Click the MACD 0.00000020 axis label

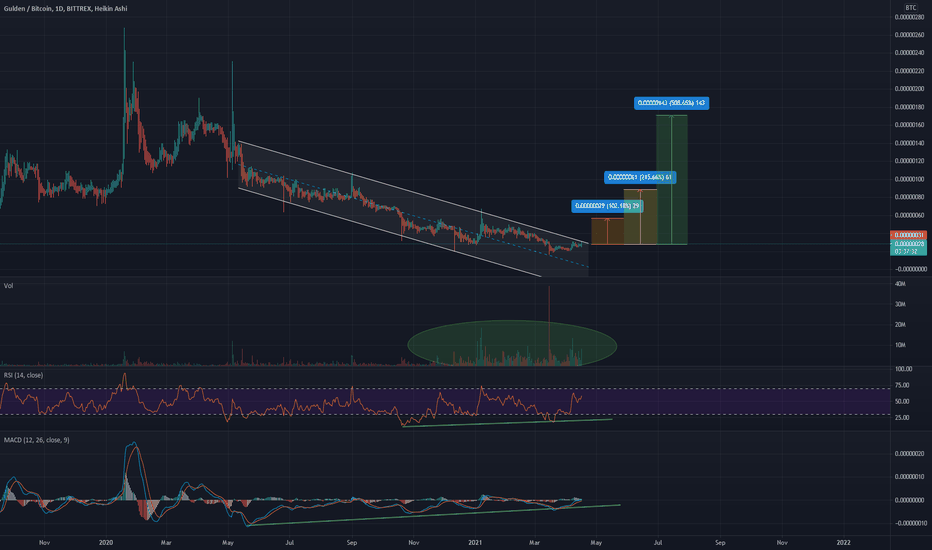pyautogui.click(x=909, y=454)
